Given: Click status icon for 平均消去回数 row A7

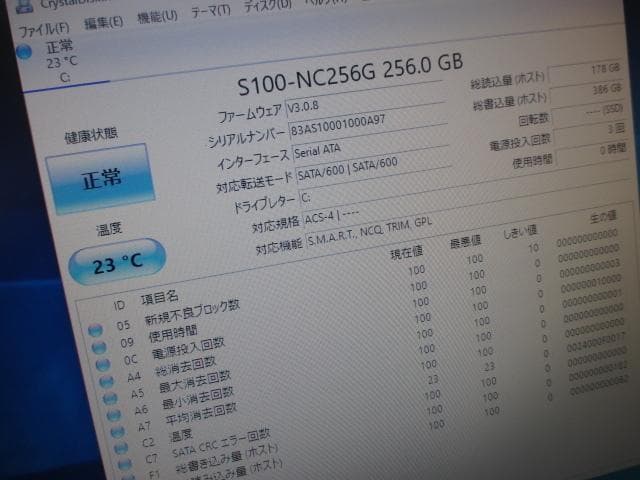Looking at the screenshot, I should (x=117, y=432).
